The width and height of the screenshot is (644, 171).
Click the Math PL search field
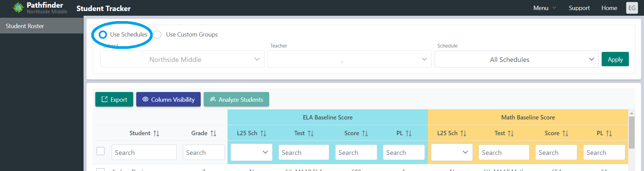pos(604,152)
